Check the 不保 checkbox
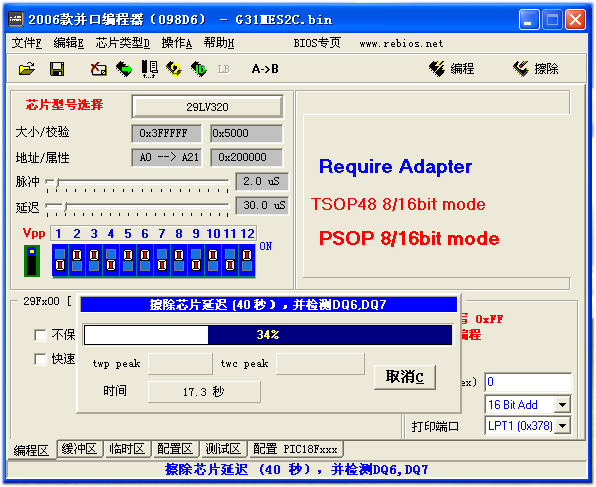Viewport: 596px width, 487px height. click(x=40, y=335)
